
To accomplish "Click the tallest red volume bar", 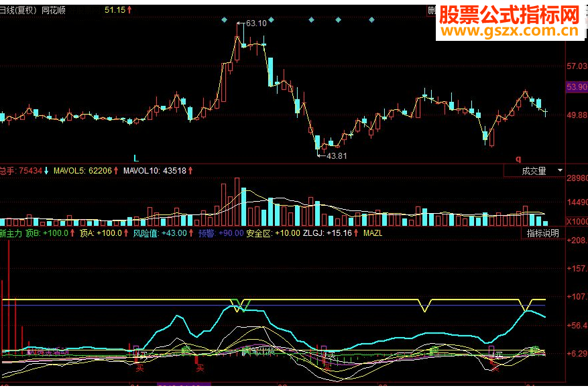I will 237,202.
